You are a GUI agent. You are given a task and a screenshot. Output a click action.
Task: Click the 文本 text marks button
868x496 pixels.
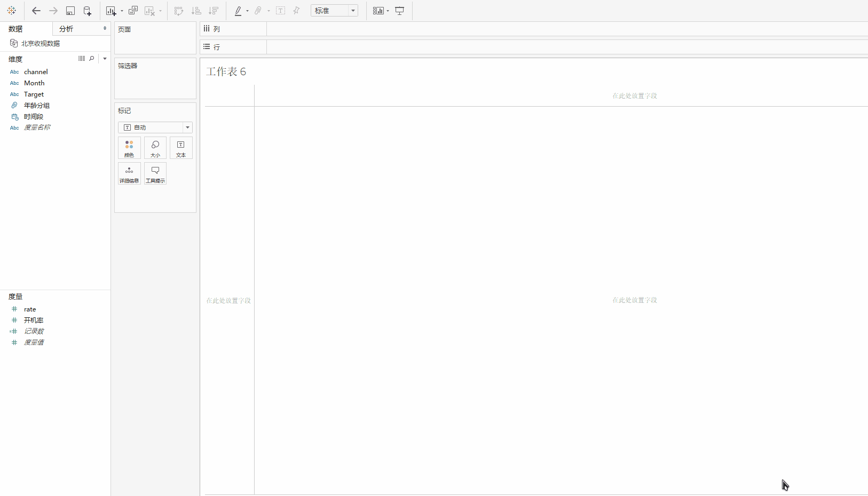tap(181, 148)
